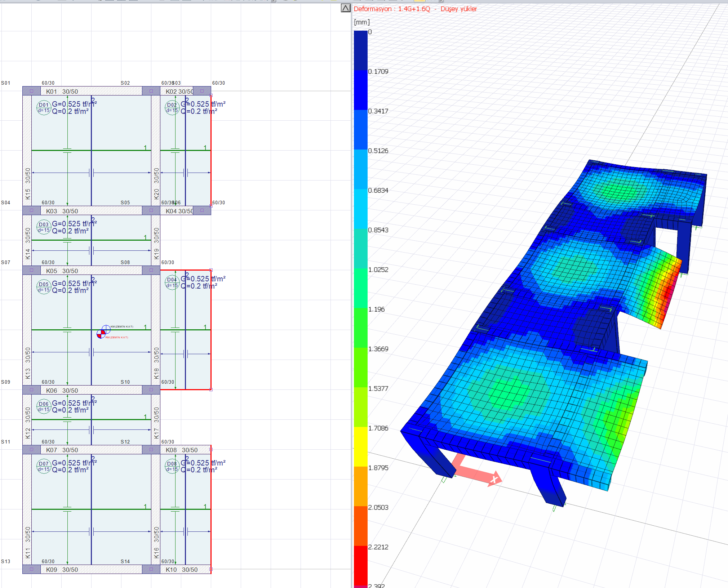The image size is (728, 588).
Task: Select the D02 slab marker circle
Action: [172, 107]
